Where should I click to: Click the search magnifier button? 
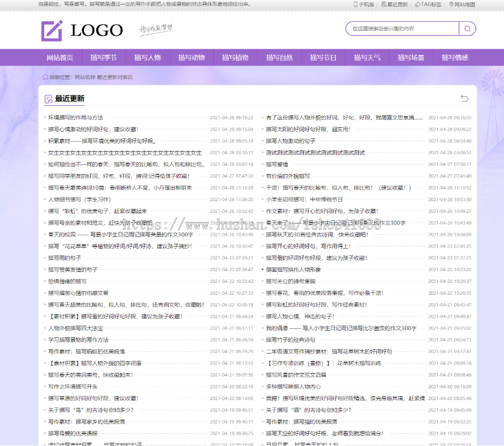pyautogui.click(x=468, y=29)
